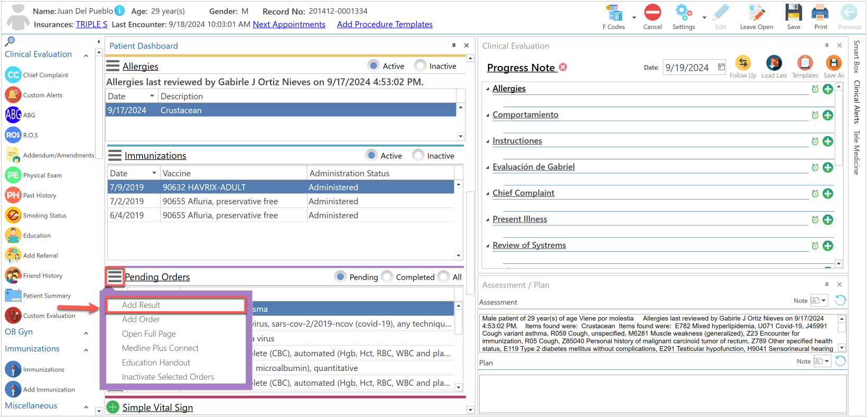Open Add Procedure Templates link
The width and height of the screenshot is (868, 419).
click(385, 24)
